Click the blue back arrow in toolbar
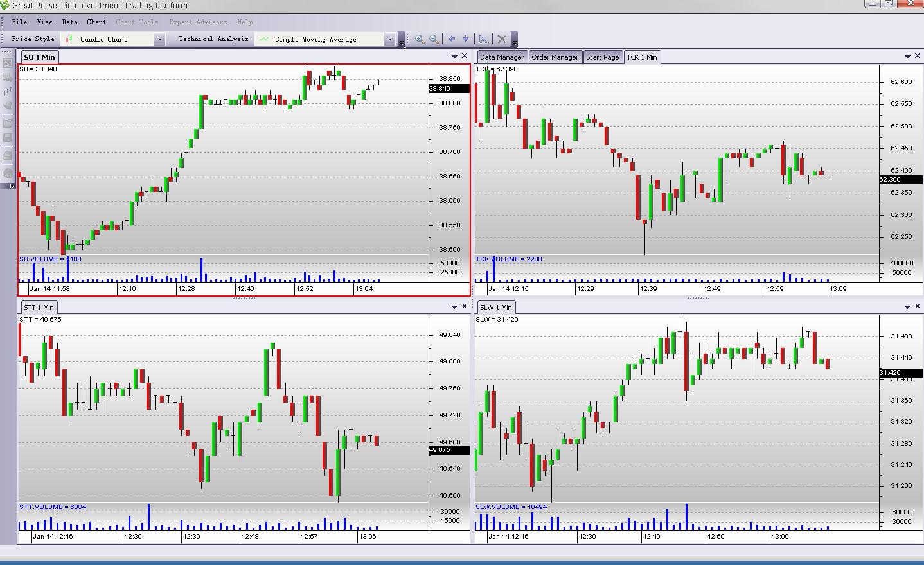 452,39
